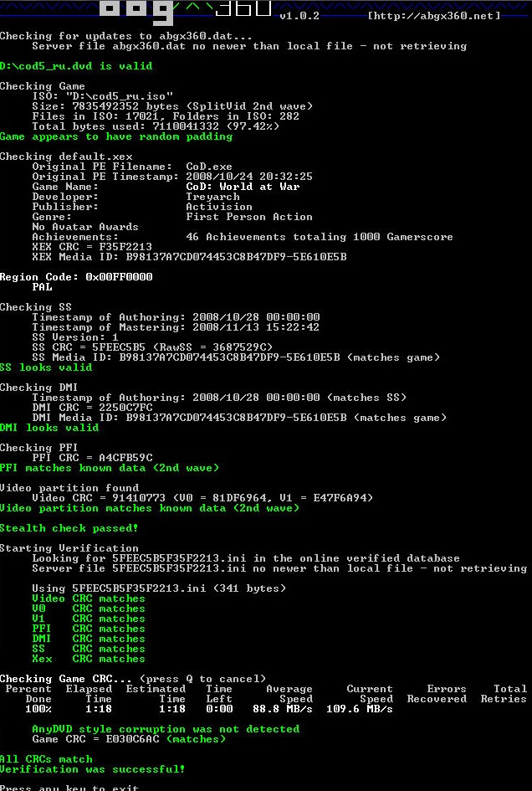Click 'DMI looks valid' message

pos(49,428)
